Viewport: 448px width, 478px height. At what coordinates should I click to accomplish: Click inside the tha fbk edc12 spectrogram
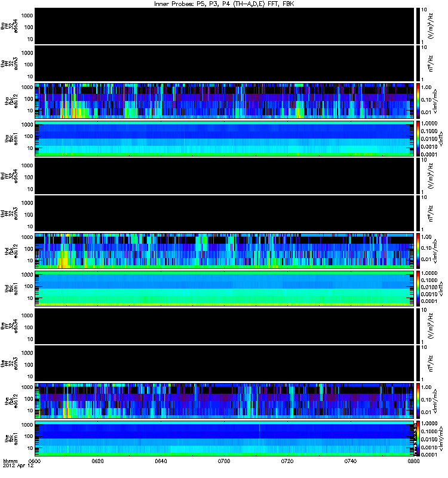225,101
